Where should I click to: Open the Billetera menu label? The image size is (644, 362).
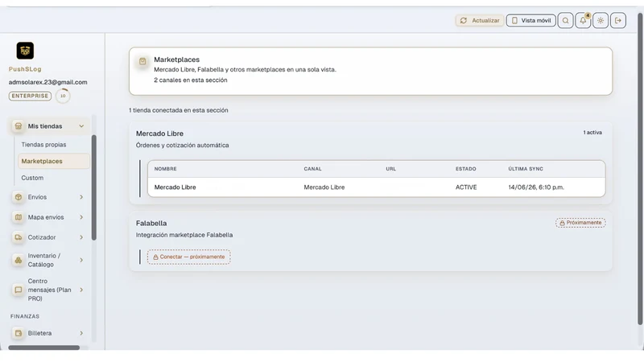pos(39,333)
